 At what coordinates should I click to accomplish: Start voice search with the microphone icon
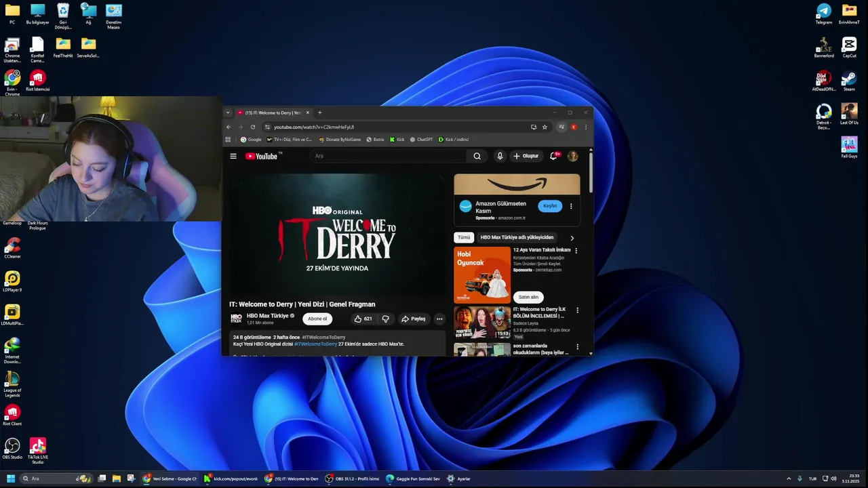[500, 156]
